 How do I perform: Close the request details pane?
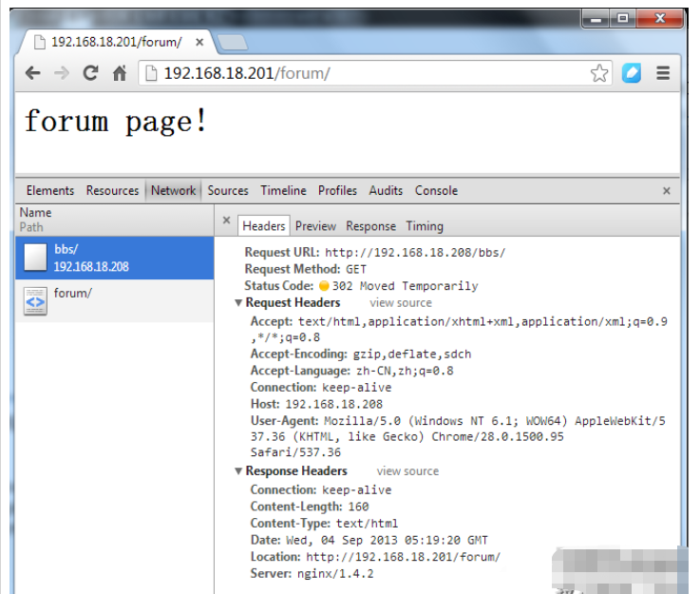click(226, 220)
